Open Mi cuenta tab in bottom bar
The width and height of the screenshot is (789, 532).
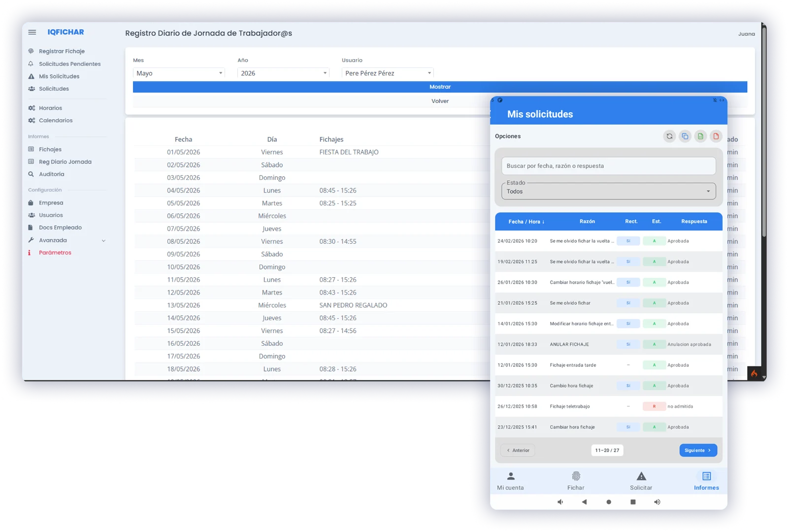(x=510, y=481)
